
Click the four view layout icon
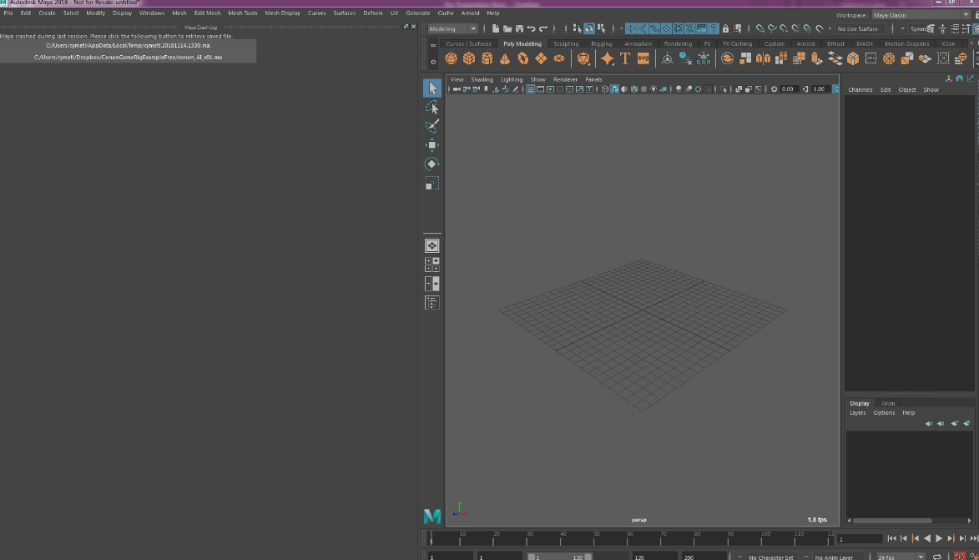432,265
